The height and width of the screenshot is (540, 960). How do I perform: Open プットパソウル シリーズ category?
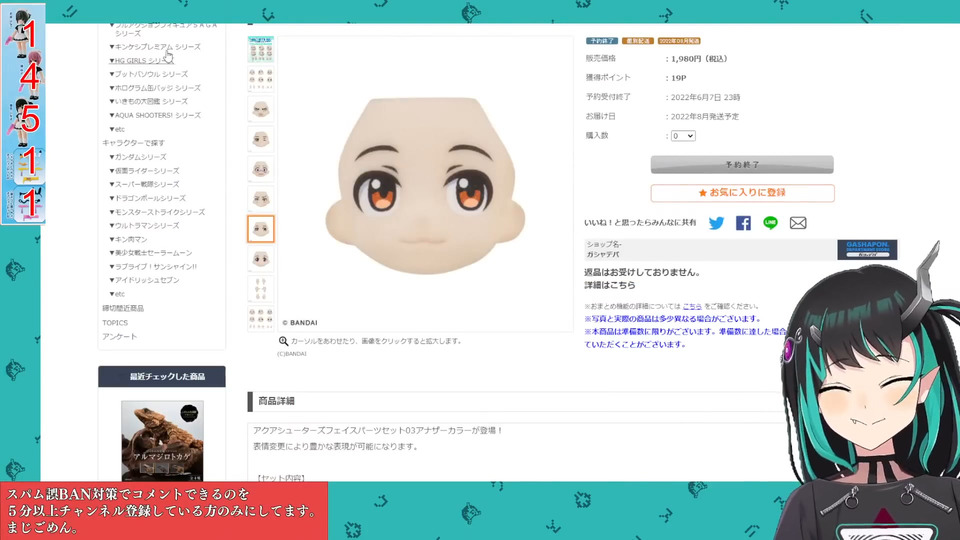tap(151, 74)
